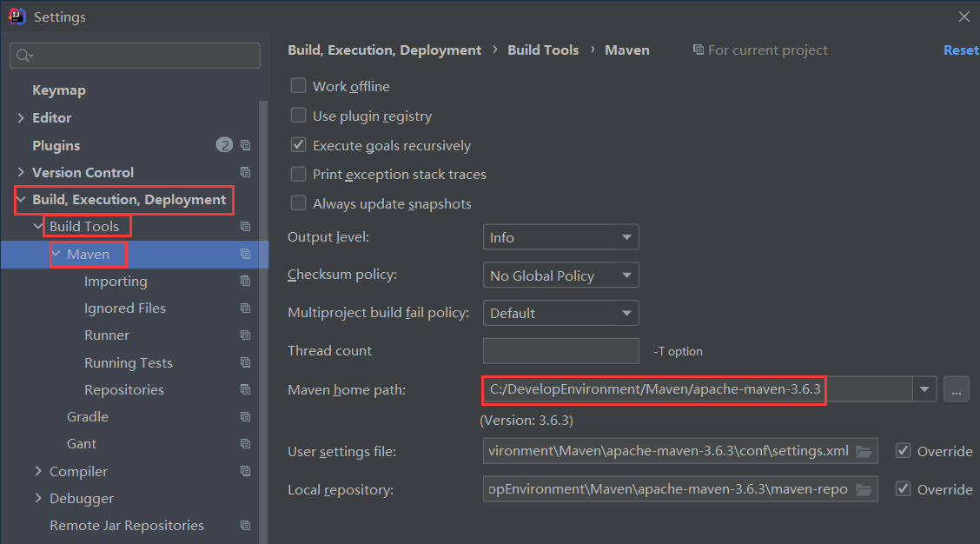The image size is (980, 544).
Task: Click the Build Tools breadcrumb
Action: (x=543, y=50)
